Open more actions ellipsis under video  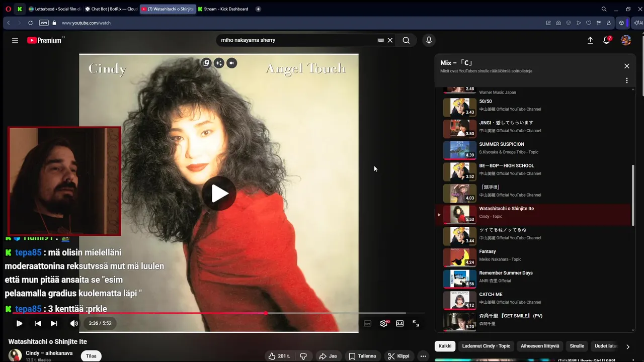(x=423, y=356)
